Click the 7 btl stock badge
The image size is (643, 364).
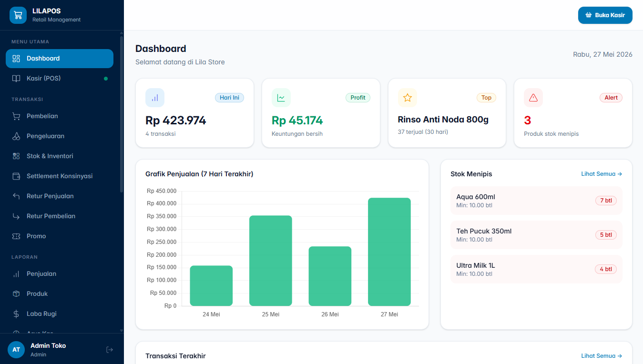click(606, 201)
